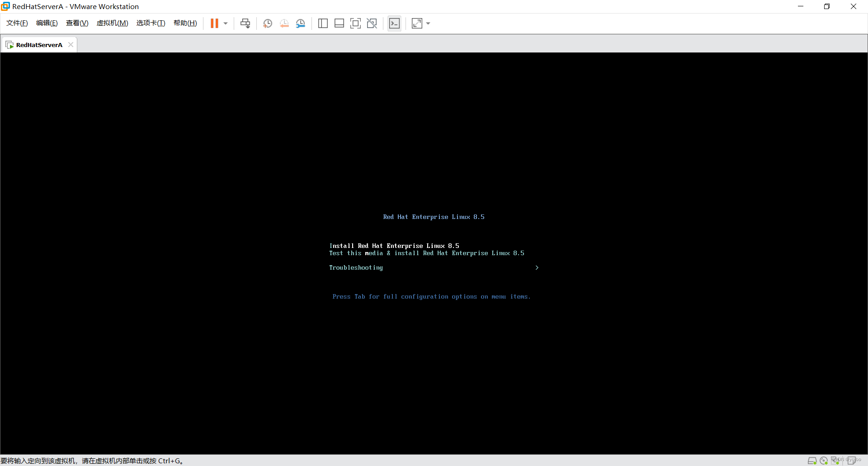
Task: Toggle the library sidebar view
Action: pos(323,24)
